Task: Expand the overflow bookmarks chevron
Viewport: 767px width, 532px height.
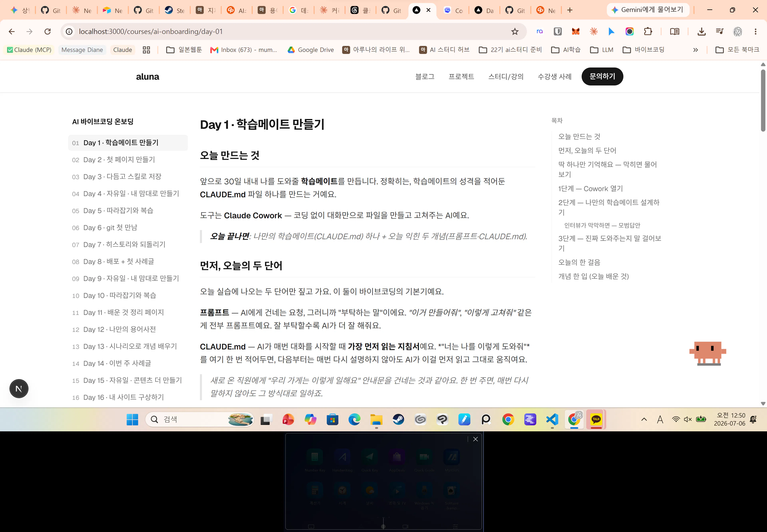Action: [x=696, y=50]
